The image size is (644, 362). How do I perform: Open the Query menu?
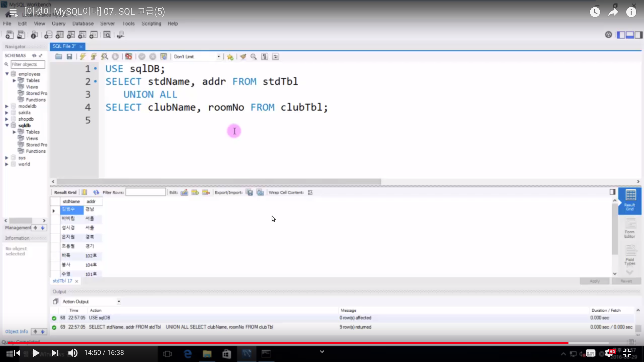click(x=58, y=23)
